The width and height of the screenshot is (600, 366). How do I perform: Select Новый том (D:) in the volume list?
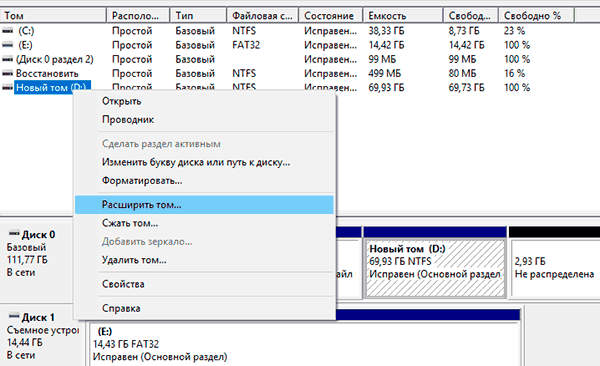click(x=52, y=88)
